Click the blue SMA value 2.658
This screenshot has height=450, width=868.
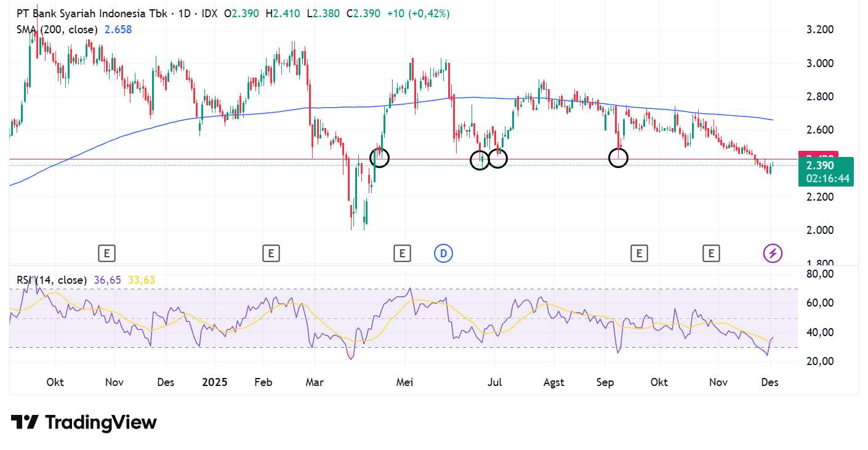pyautogui.click(x=118, y=30)
